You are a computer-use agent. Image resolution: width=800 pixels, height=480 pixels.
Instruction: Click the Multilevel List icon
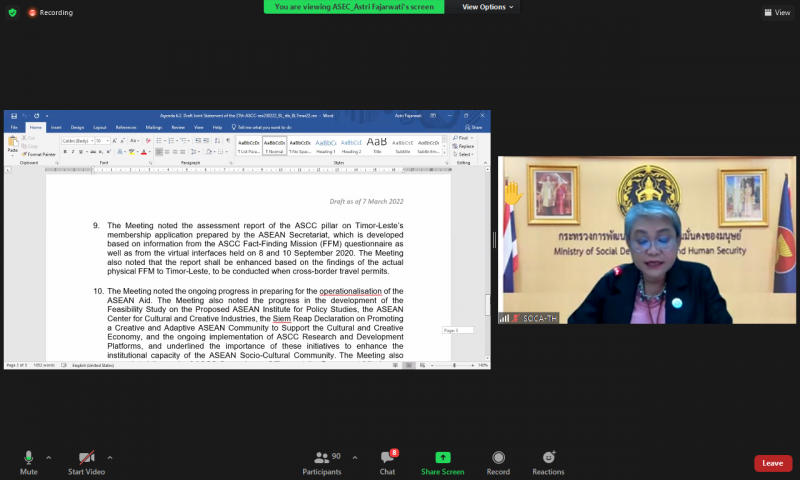[183, 140]
